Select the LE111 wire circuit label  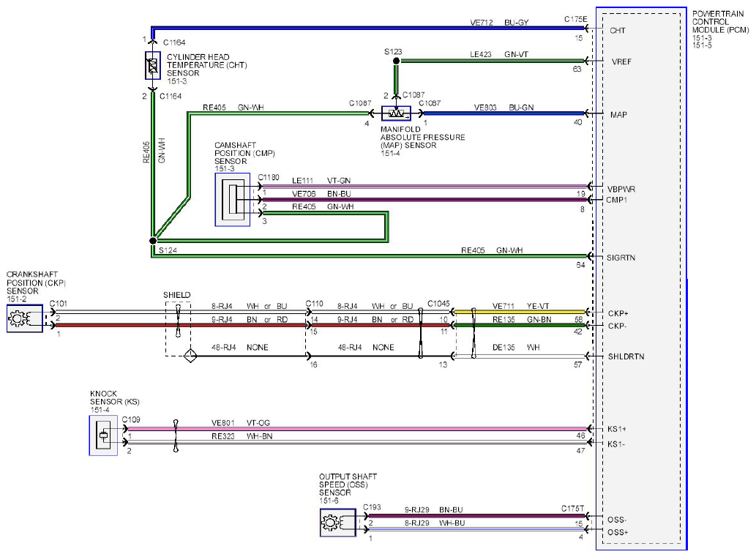[302, 181]
